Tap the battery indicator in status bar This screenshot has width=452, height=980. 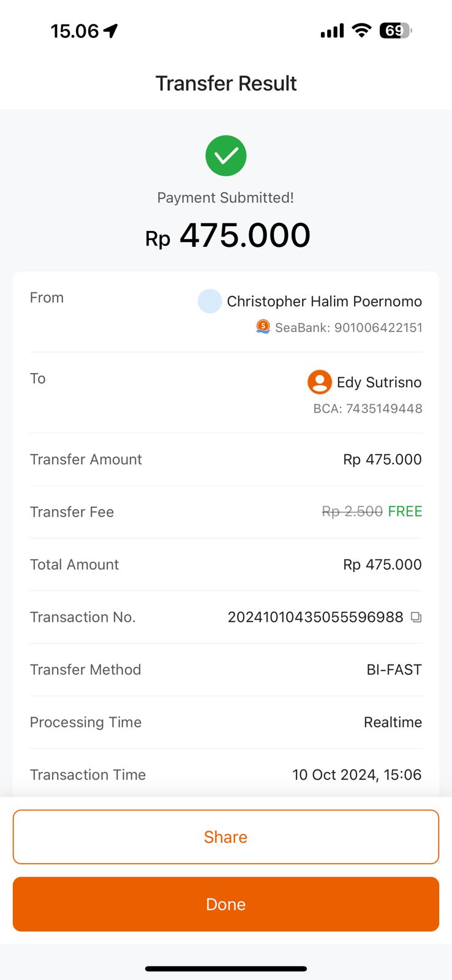[x=396, y=31]
